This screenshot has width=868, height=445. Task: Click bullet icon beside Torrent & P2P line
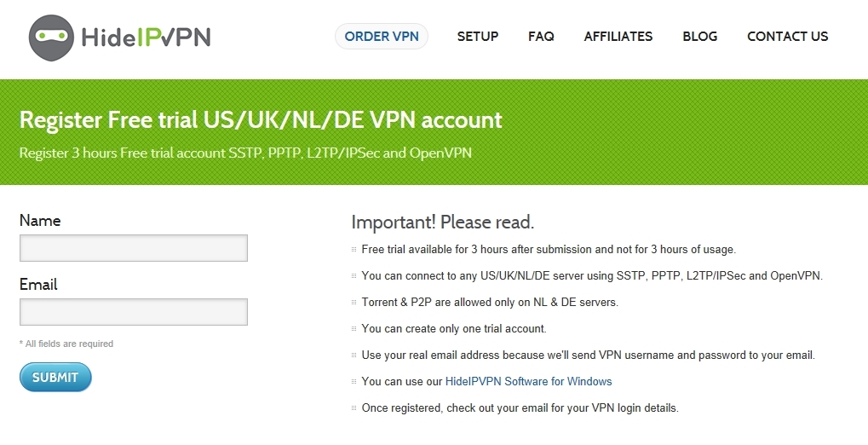(x=354, y=303)
